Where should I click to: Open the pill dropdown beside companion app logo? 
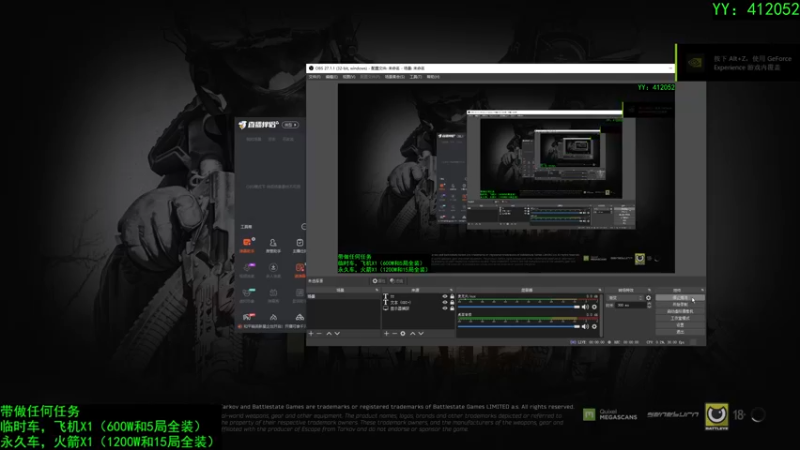click(290, 125)
